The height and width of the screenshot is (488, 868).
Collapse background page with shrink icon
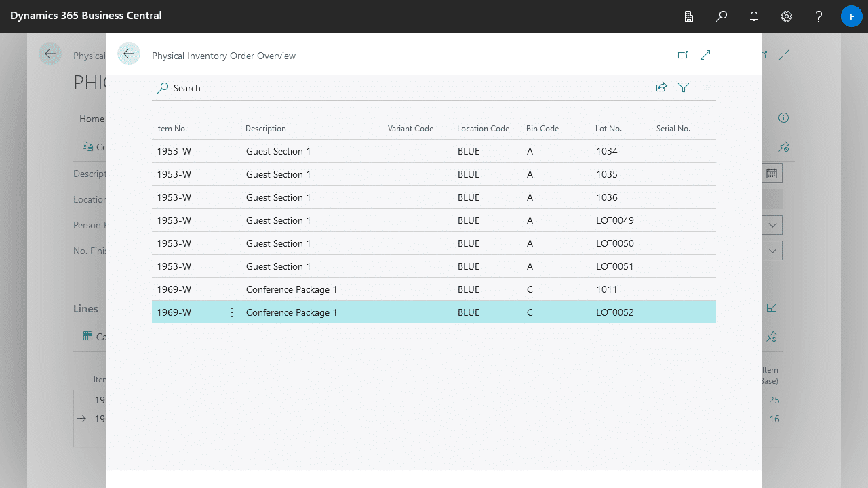tap(784, 55)
